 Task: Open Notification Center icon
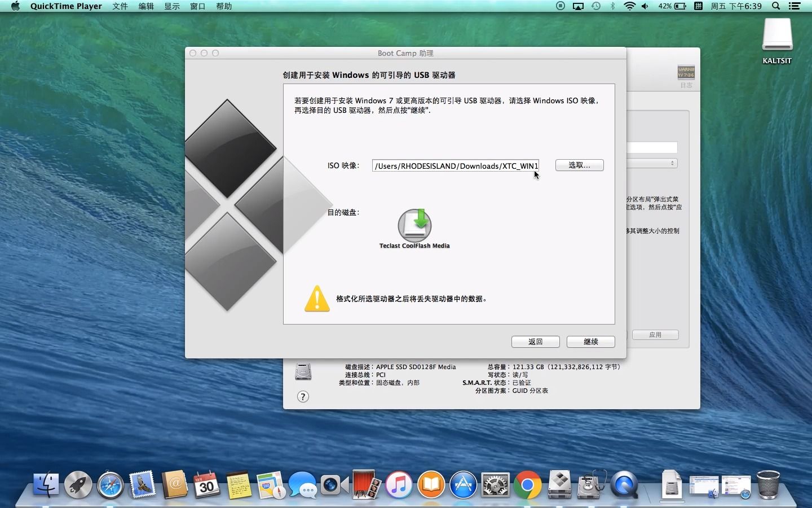(795, 6)
